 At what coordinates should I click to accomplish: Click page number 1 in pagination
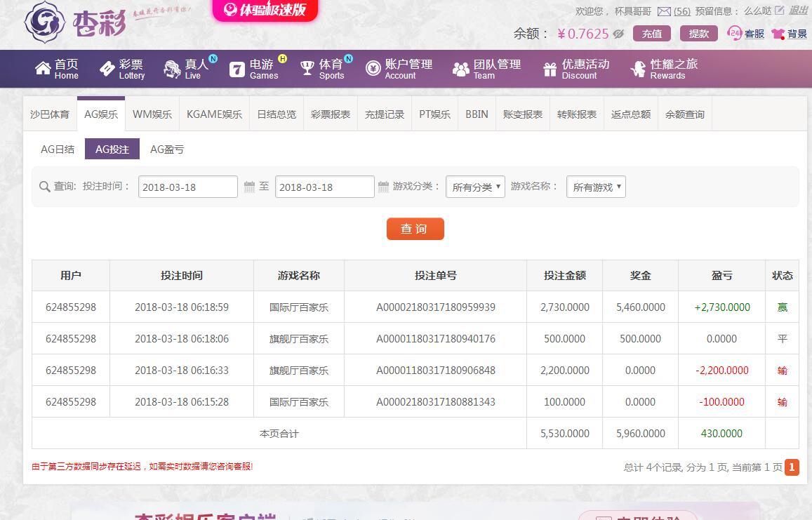792,467
